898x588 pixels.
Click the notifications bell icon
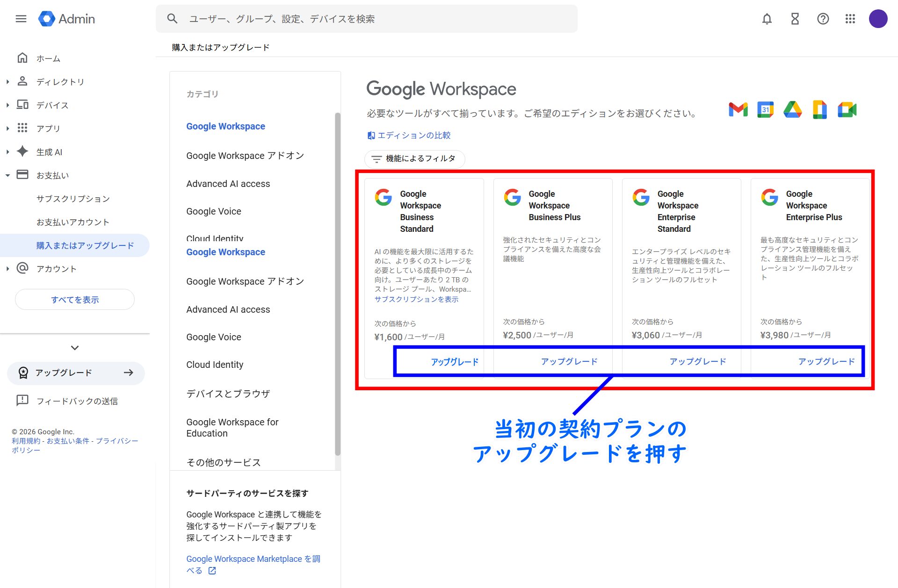pos(767,19)
